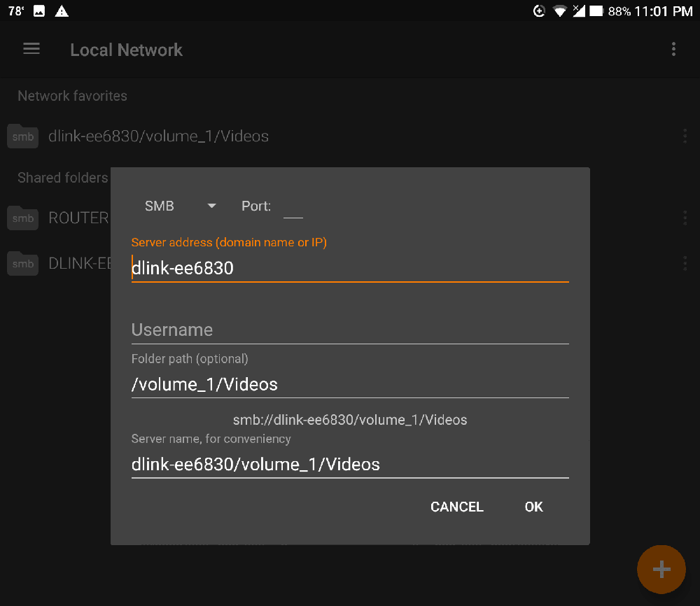Tap the picture notification icon
The height and width of the screenshot is (606, 700).
pyautogui.click(x=39, y=11)
